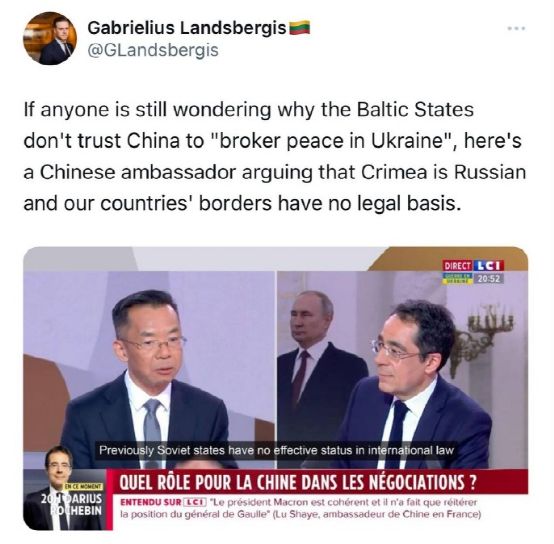
Task: Click the red DIRECT live badge
Action: point(458,266)
